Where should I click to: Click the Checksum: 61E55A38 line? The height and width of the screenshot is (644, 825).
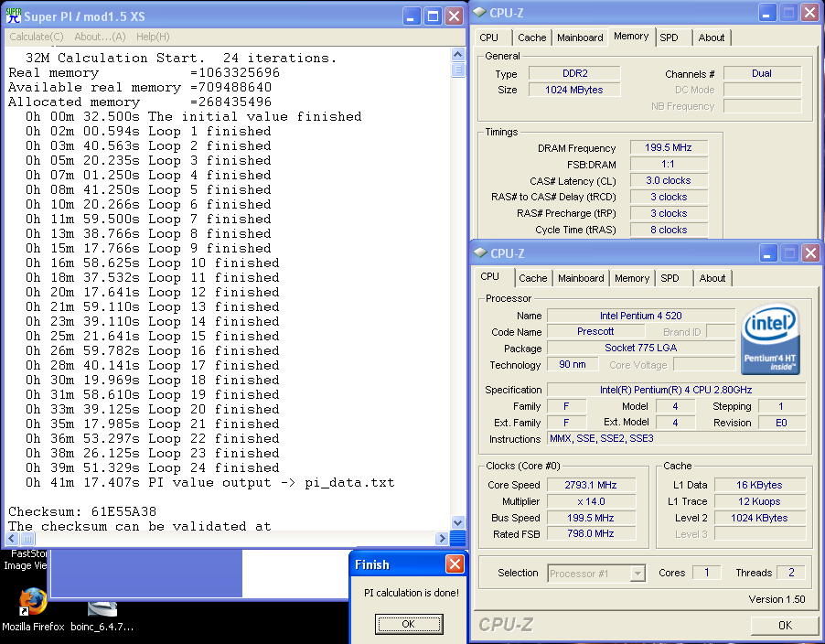pos(82,511)
